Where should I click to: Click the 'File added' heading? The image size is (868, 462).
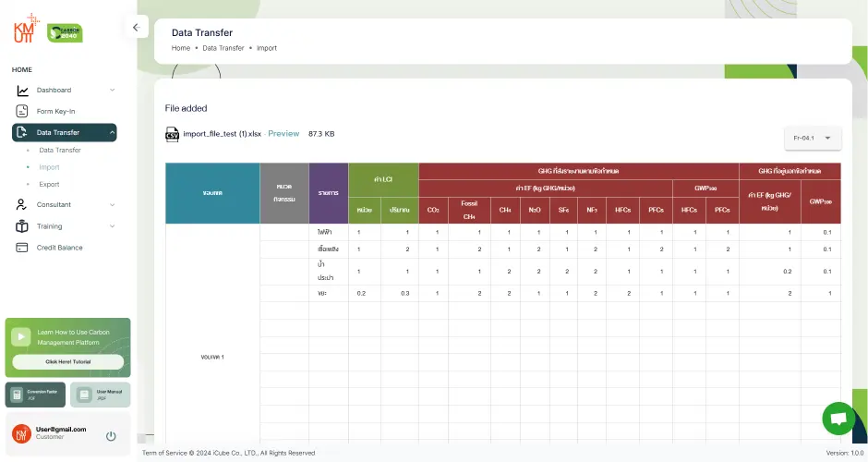[x=186, y=108]
